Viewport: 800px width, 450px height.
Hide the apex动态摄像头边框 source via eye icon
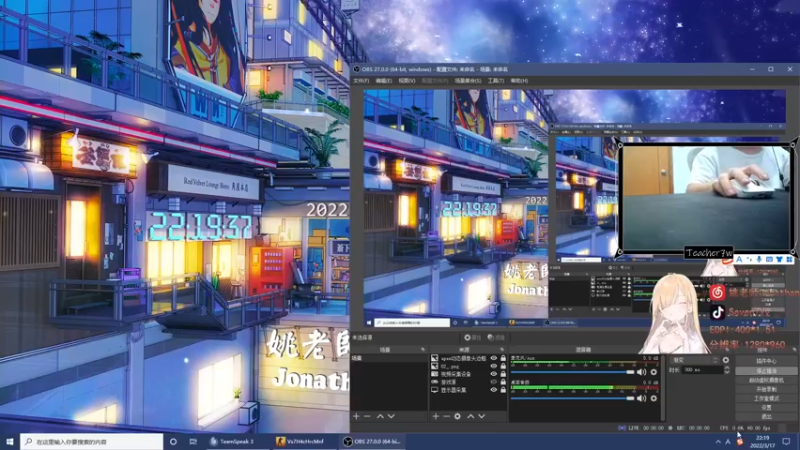(x=493, y=358)
